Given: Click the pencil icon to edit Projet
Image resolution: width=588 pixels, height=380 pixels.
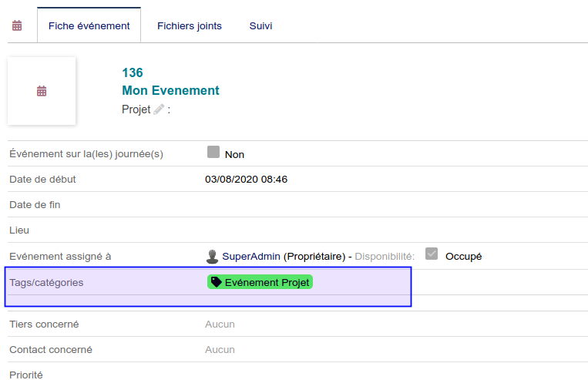Looking at the screenshot, I should coord(159,109).
